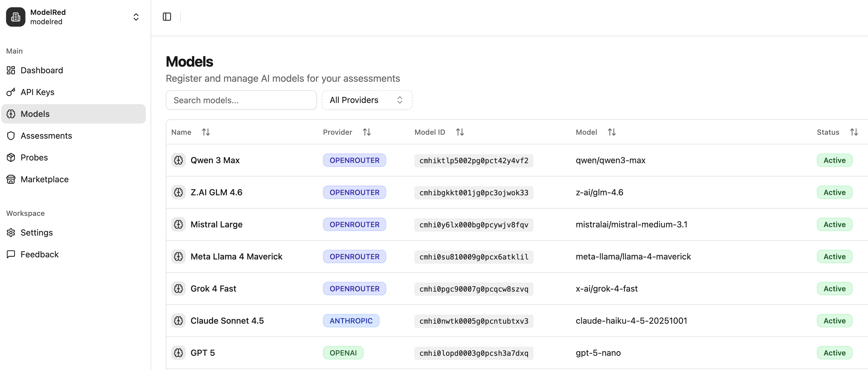
Task: Sort by Provider using the sort arrows
Action: [367, 132]
